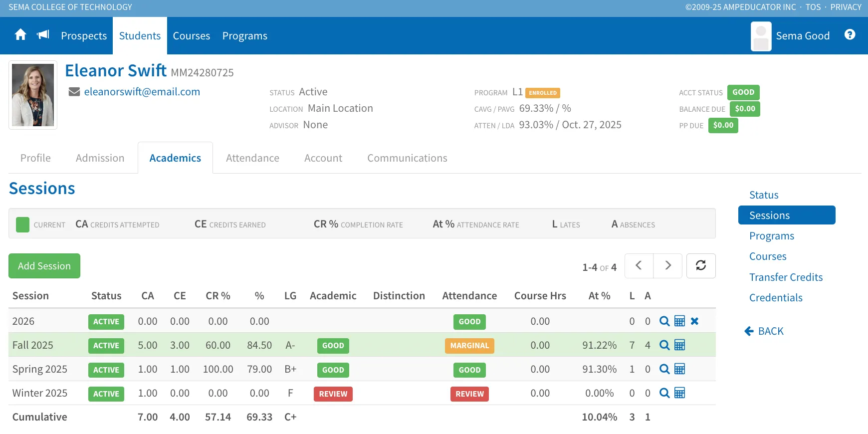The width and height of the screenshot is (868, 434).
Task: Delete the 2026 session with X icon
Action: click(694, 321)
